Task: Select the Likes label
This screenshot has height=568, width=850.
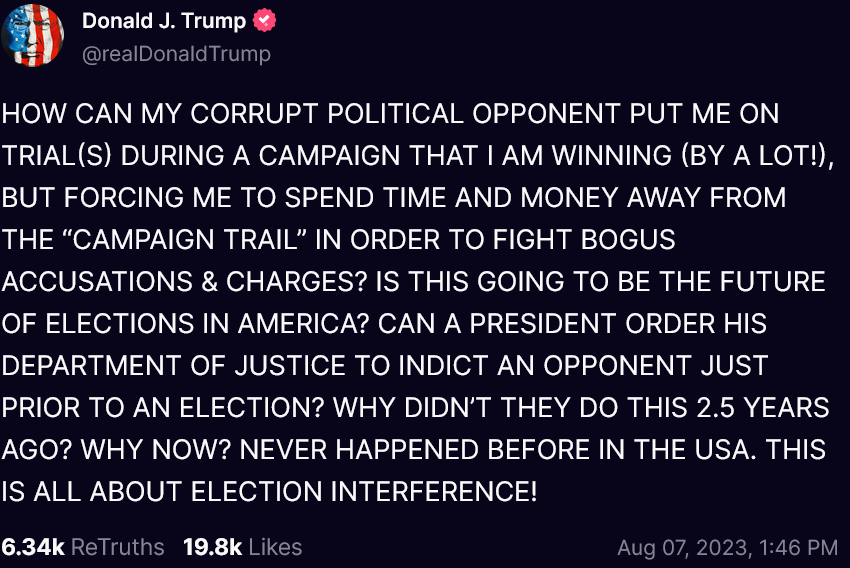Action: [275, 547]
